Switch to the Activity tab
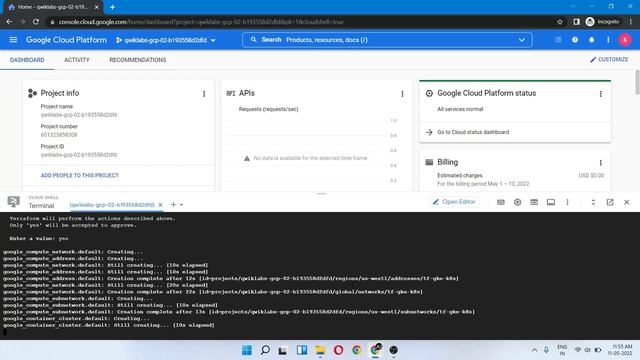Image resolution: width=640 pixels, height=360 pixels. coord(77,60)
